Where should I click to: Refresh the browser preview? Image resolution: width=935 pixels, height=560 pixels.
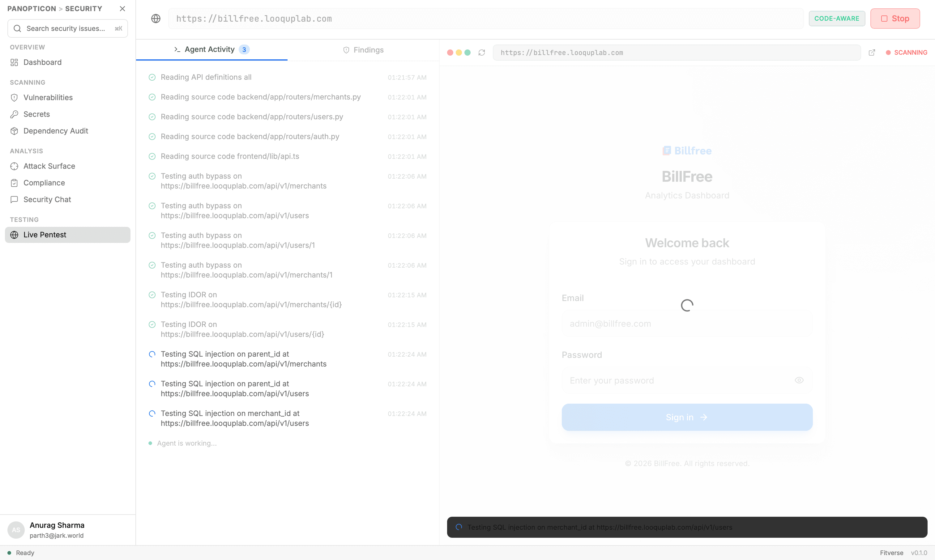pos(482,53)
